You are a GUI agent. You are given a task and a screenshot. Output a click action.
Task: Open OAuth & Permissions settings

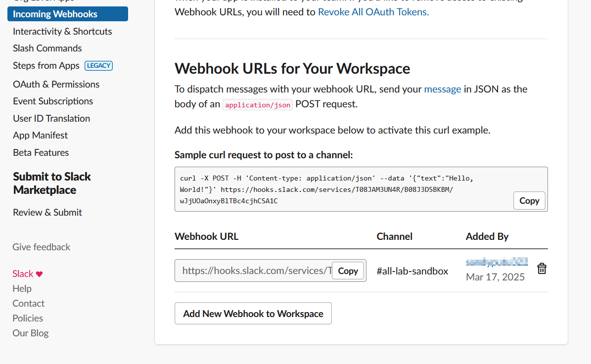(x=56, y=84)
